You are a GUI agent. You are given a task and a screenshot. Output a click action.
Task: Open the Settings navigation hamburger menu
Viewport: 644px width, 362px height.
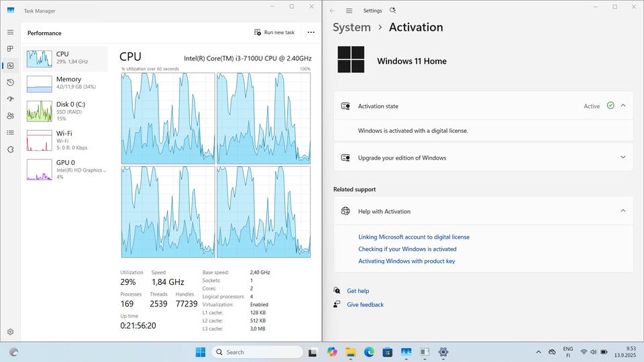(x=349, y=11)
